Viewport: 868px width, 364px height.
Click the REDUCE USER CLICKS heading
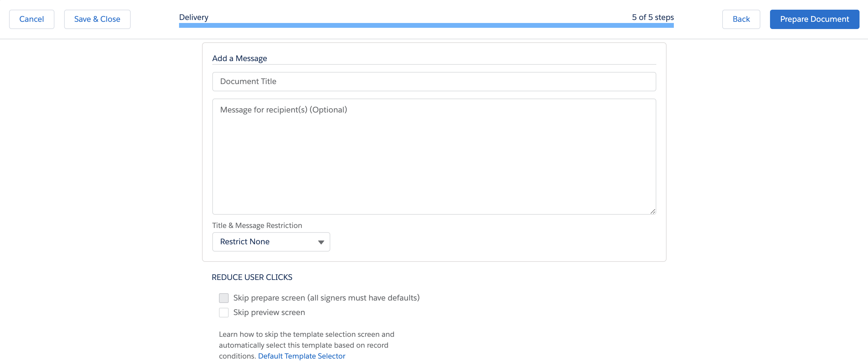coord(252,277)
